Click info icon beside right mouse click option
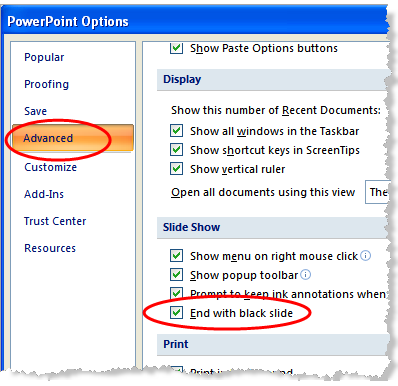This screenshot has width=398, height=386. click(x=366, y=256)
